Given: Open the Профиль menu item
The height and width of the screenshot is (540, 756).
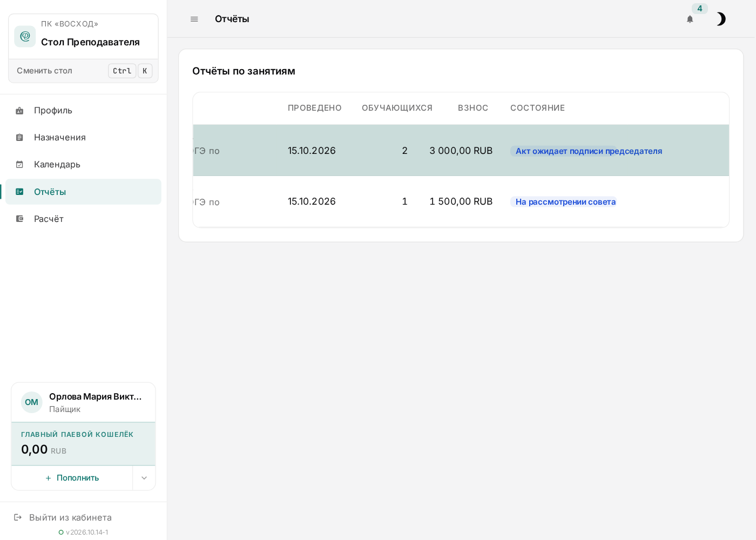Looking at the screenshot, I should point(83,110).
